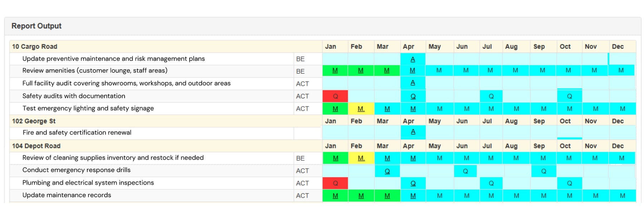Viewport: 644px width, 218px height.
Task: Click April 'A' for Full facility audit row
Action: (x=413, y=83)
